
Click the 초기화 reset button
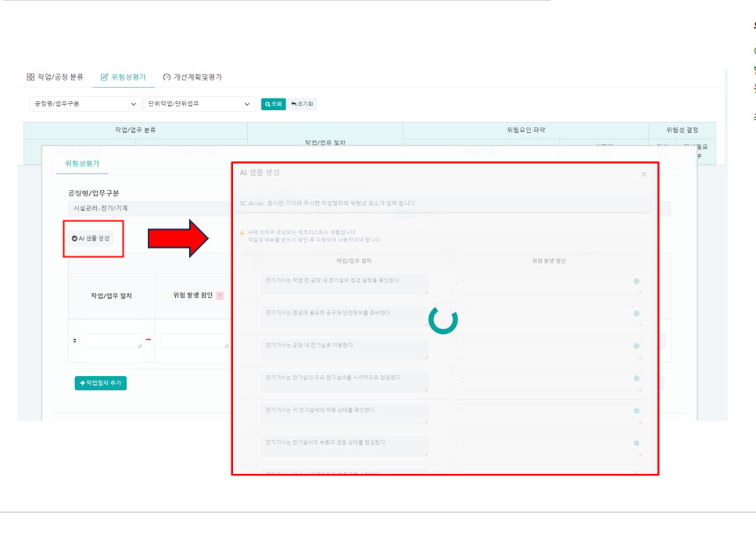coord(303,104)
